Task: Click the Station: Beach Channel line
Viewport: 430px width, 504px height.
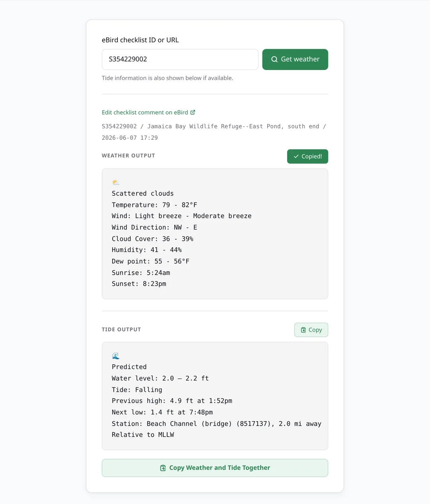Action: (x=217, y=424)
